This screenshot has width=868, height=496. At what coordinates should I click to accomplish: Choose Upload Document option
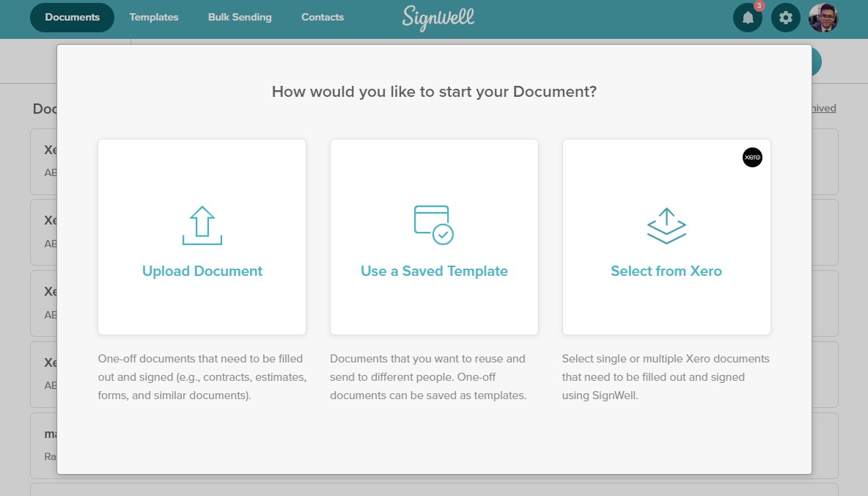(x=202, y=237)
